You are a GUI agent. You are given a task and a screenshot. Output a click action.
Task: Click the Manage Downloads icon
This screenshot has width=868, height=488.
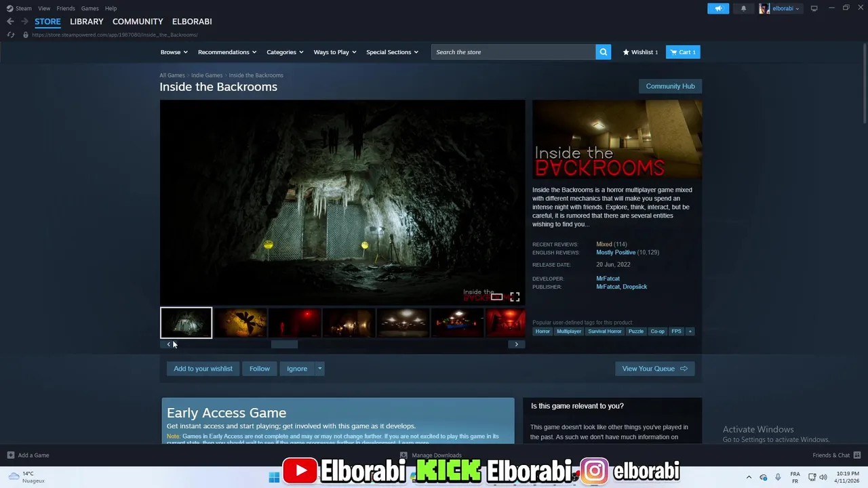(403, 455)
